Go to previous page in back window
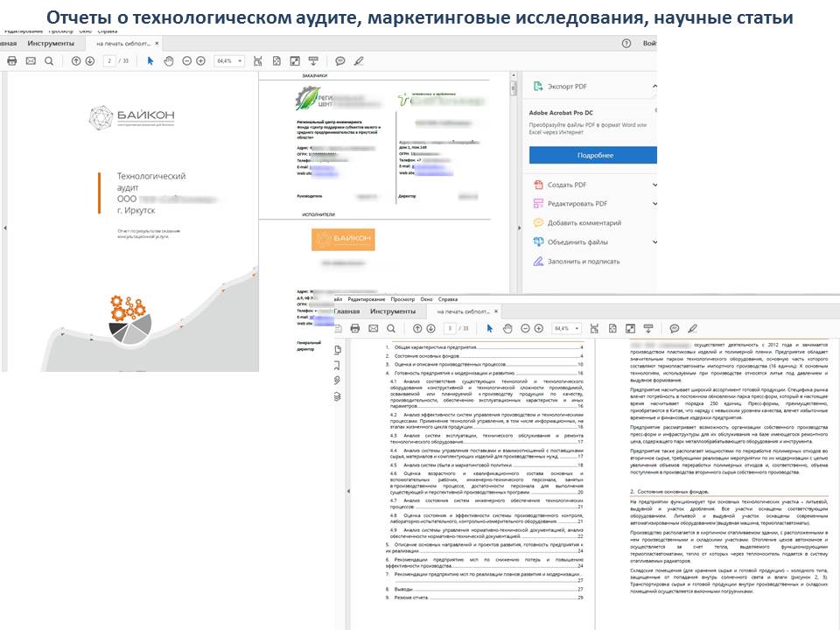Image resolution: width=840 pixels, height=630 pixels. pyautogui.click(x=76, y=61)
